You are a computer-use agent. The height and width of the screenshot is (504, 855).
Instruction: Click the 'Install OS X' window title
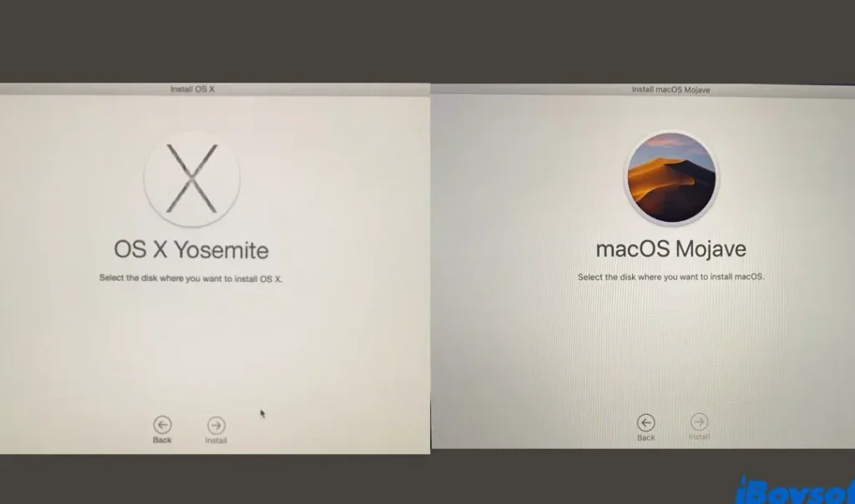(192, 88)
